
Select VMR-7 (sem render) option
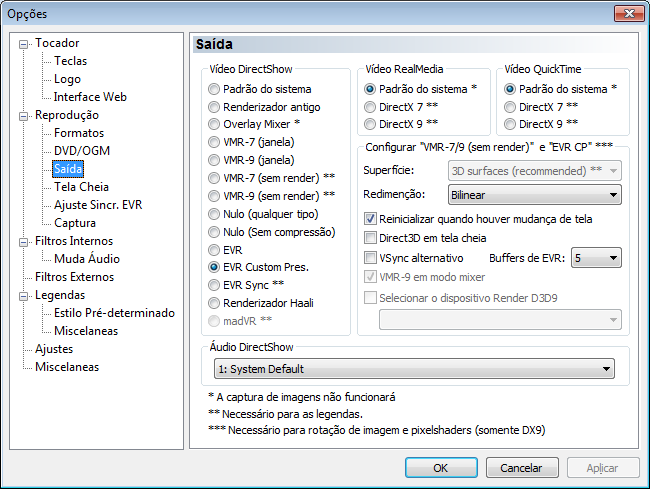tap(214, 178)
